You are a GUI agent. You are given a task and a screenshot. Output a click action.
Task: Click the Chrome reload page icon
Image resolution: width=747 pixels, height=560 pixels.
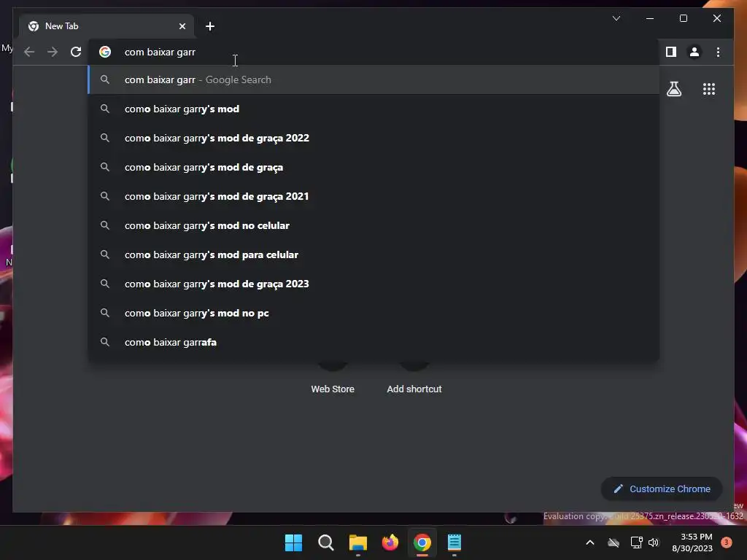[76, 52]
